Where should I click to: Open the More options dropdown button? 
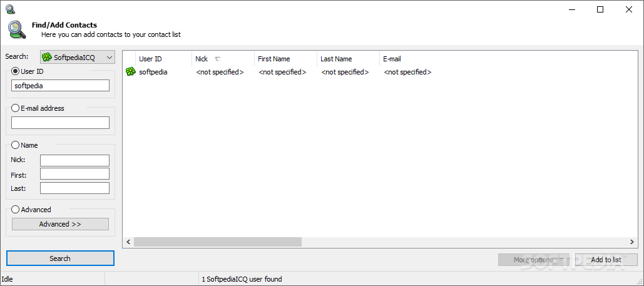point(533,260)
